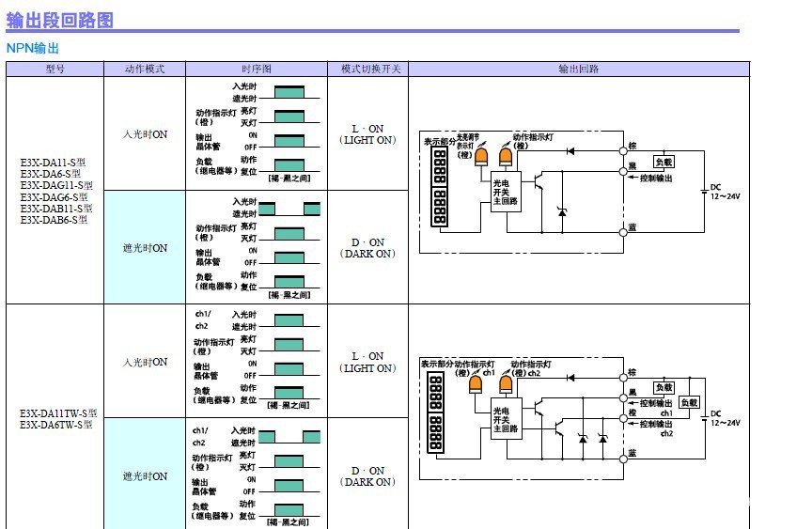812x529 pixels.
Task: Select the display segment block in top circuit
Action: (439, 189)
